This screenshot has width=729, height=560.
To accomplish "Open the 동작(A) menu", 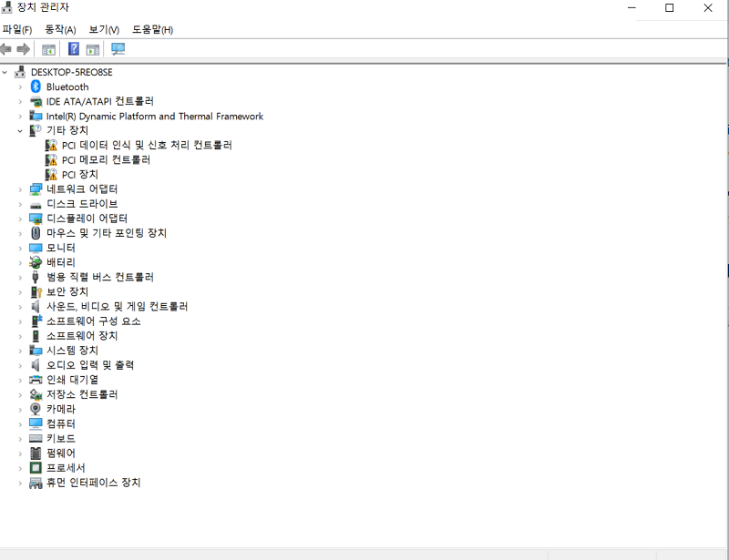I will click(x=59, y=29).
